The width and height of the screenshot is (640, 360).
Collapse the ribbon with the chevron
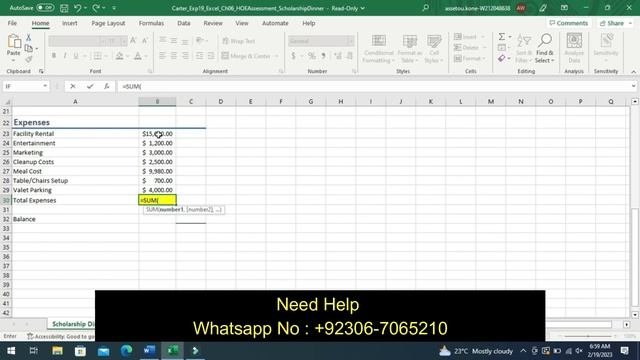[633, 71]
